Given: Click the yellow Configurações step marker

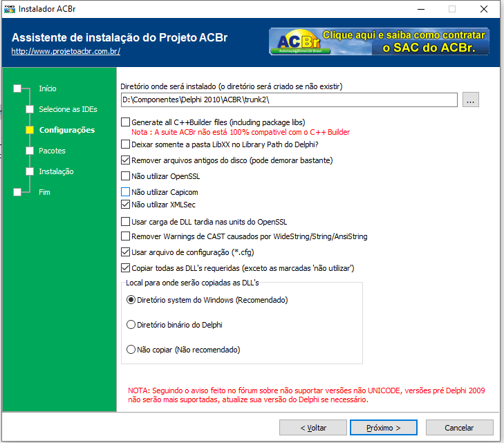Looking at the screenshot, I should pos(30,130).
